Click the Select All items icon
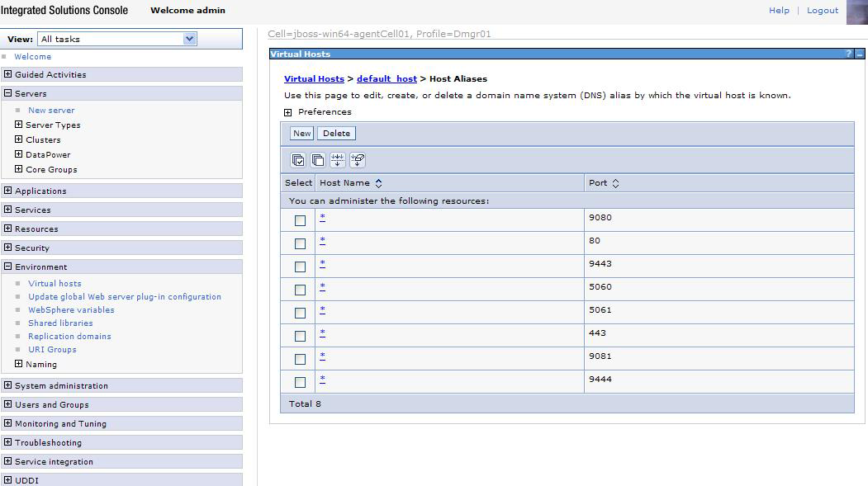 298,160
